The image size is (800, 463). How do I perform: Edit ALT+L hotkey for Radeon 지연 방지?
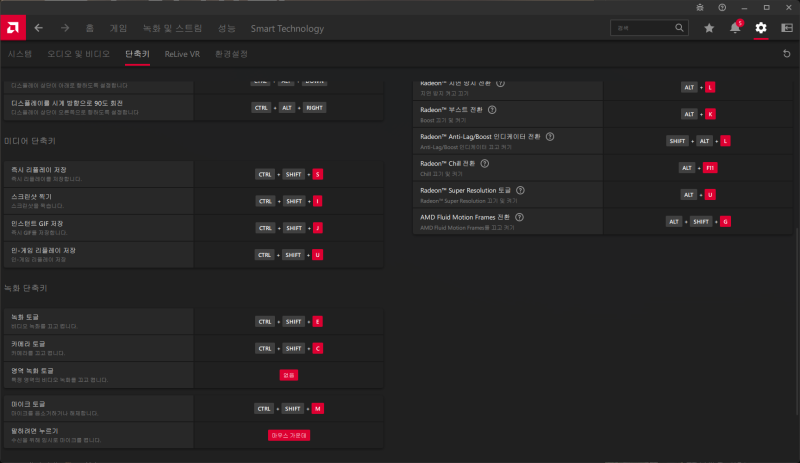(x=698, y=87)
